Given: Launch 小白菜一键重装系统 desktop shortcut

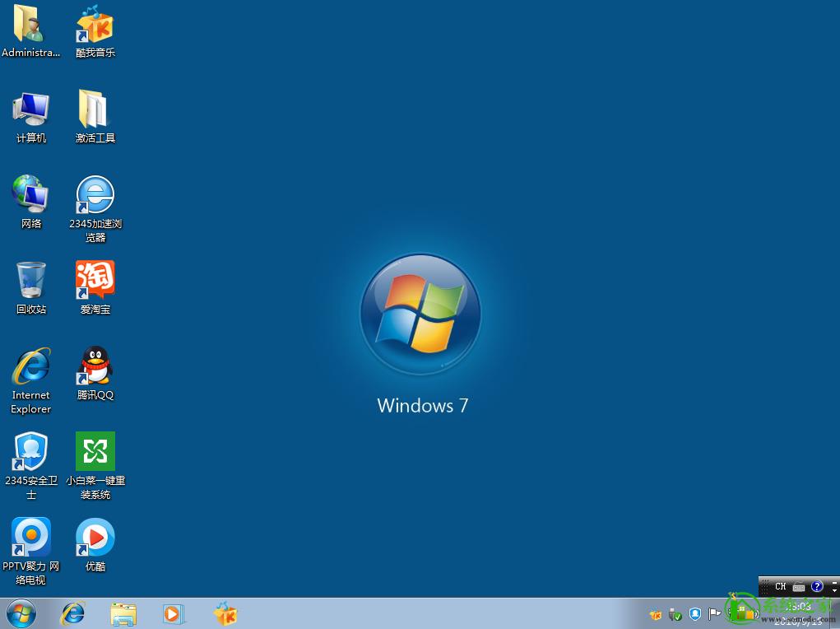Looking at the screenshot, I should [95, 452].
